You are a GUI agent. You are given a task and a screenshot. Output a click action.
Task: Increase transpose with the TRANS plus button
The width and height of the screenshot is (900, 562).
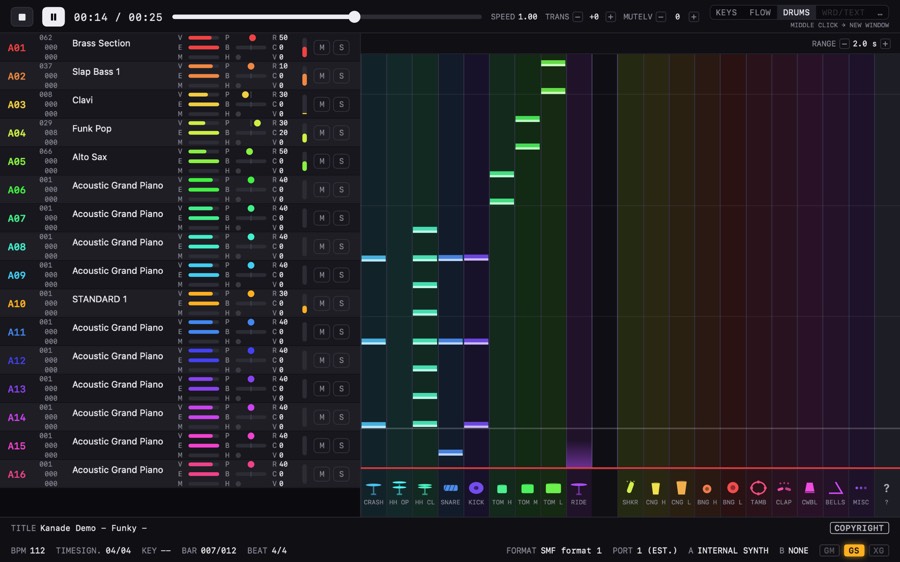pyautogui.click(x=611, y=17)
